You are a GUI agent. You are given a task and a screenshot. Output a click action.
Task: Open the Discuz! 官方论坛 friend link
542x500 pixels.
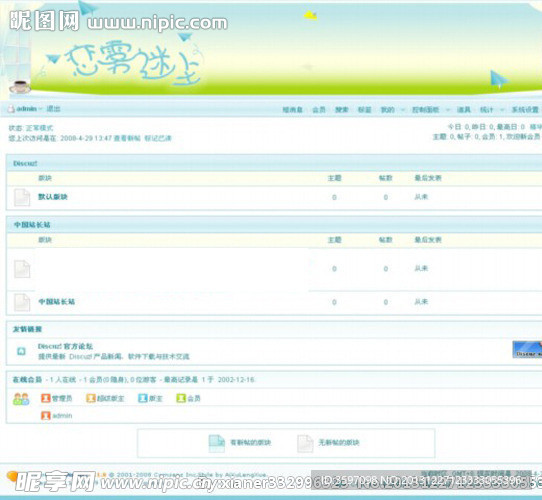tap(65, 346)
